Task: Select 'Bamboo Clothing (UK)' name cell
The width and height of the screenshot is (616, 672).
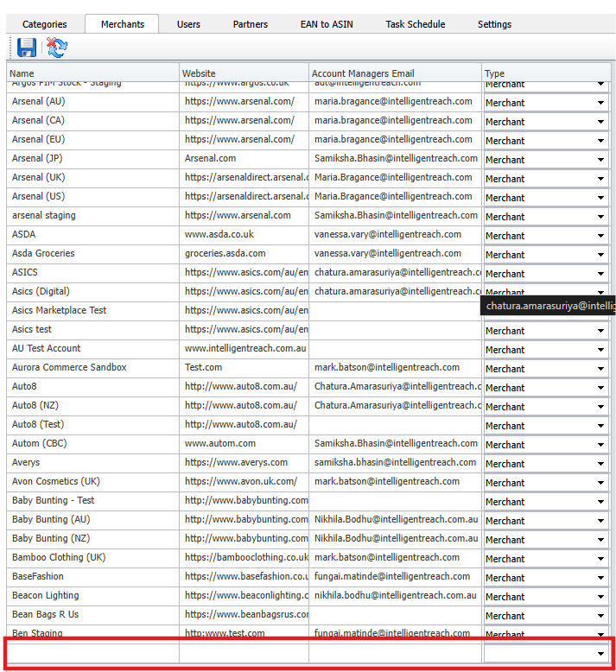Action: [x=92, y=558]
